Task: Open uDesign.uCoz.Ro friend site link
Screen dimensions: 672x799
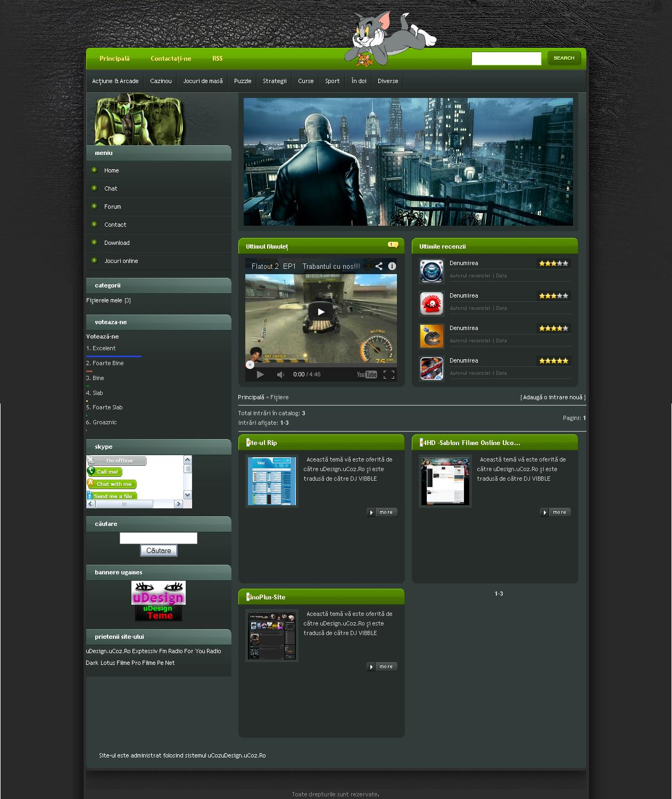Action: [x=108, y=651]
